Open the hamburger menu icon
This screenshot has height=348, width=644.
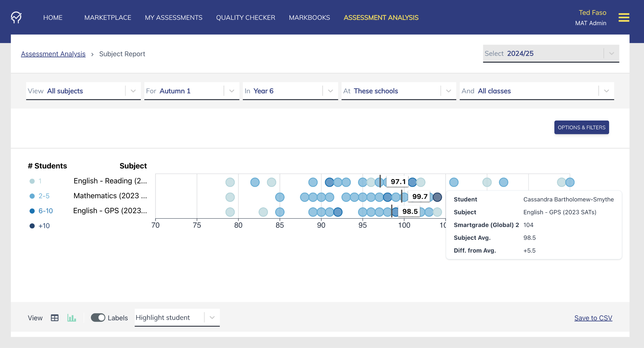click(624, 17)
